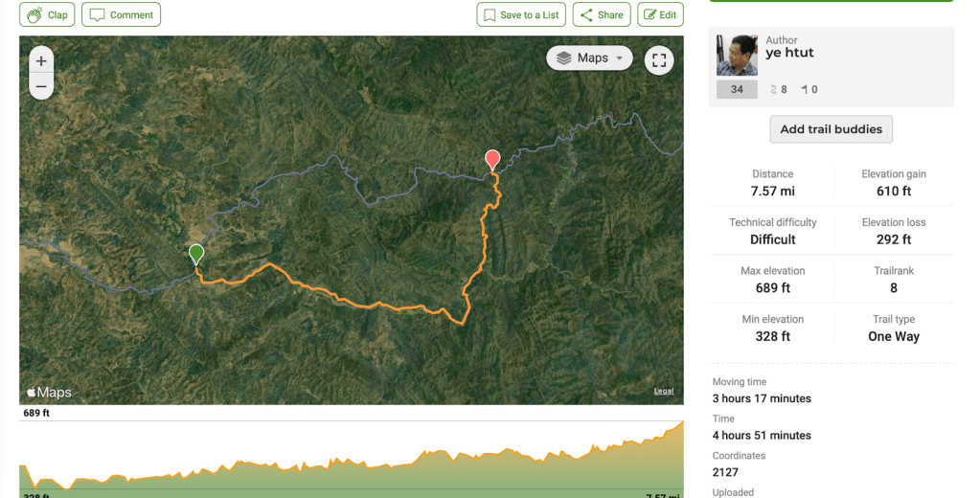Save this trail to a List
This screenshot has height=498, width=980.
tap(520, 14)
